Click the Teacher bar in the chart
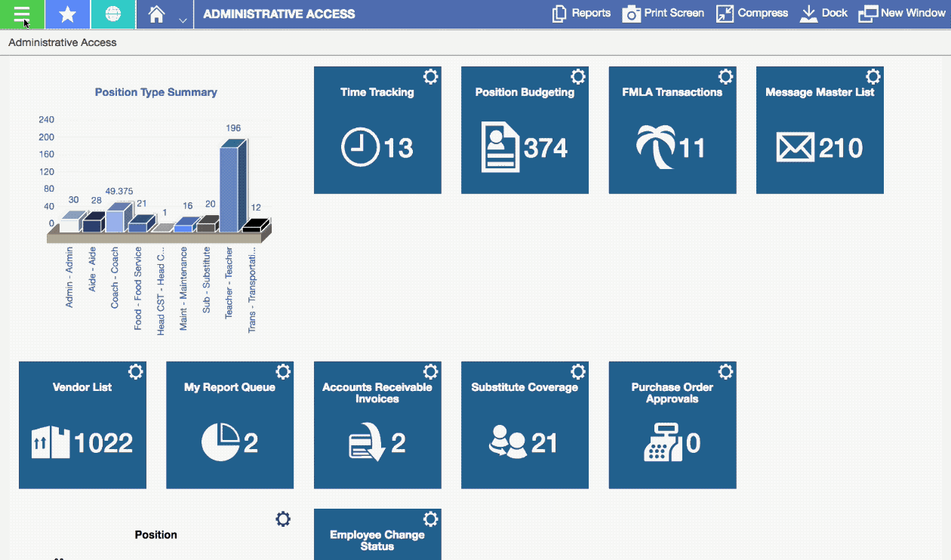 point(232,187)
